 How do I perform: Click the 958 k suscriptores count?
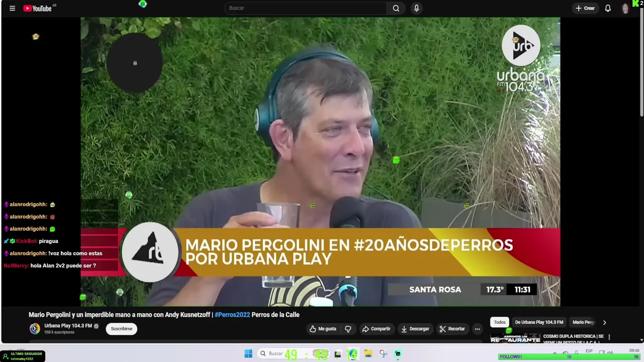tap(59, 332)
